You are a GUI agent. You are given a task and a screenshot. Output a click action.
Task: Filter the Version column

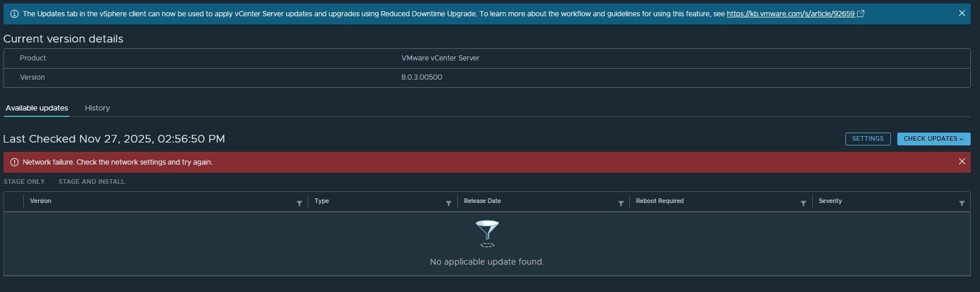click(299, 203)
